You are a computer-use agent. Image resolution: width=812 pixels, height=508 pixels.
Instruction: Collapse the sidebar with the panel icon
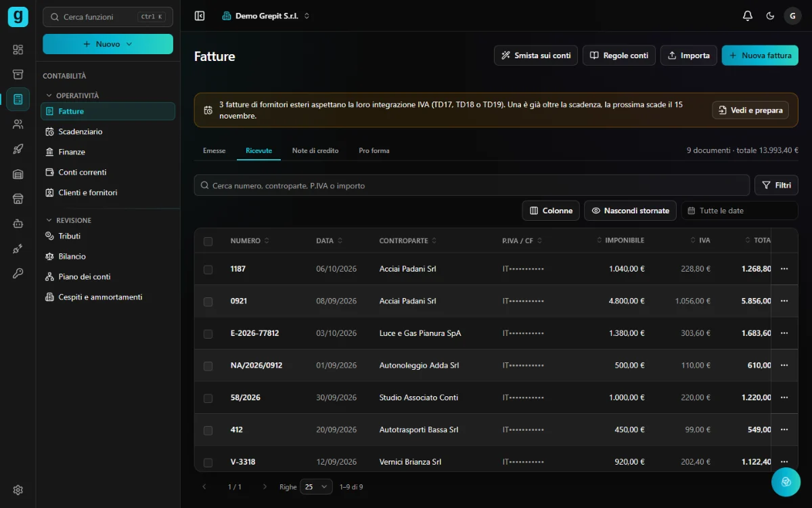[200, 16]
